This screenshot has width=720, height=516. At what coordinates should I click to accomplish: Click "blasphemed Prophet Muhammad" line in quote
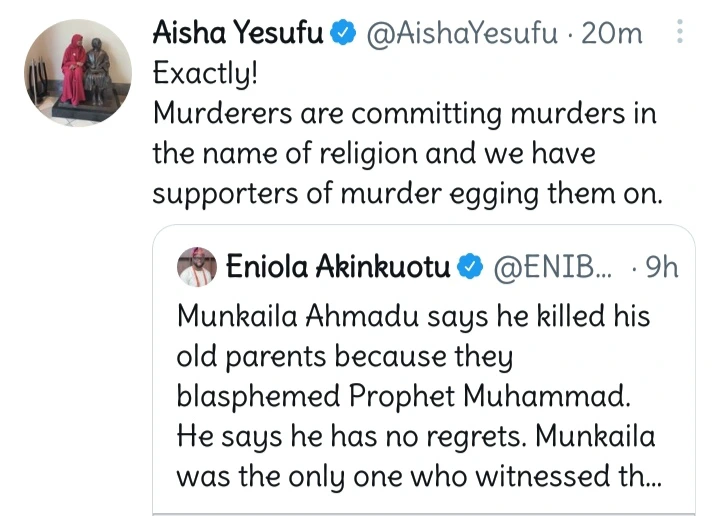coord(404,397)
